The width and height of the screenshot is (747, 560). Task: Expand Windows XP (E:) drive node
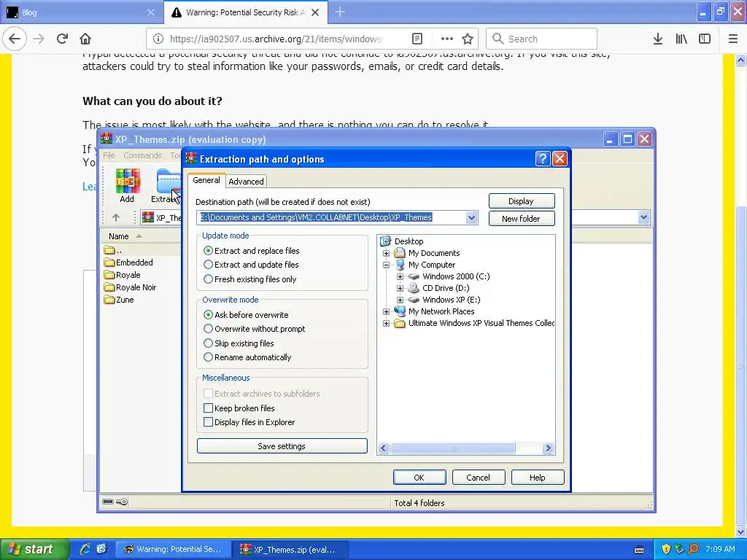[x=400, y=300]
